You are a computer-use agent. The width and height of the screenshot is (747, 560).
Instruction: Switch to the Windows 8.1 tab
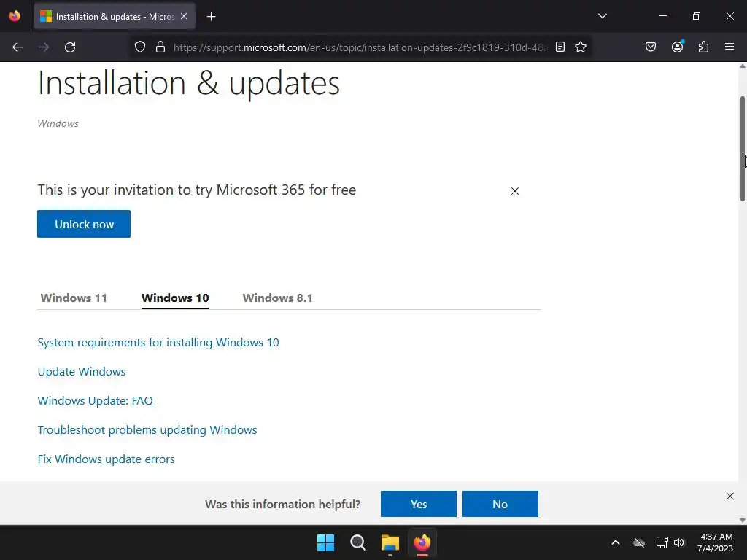(x=278, y=297)
